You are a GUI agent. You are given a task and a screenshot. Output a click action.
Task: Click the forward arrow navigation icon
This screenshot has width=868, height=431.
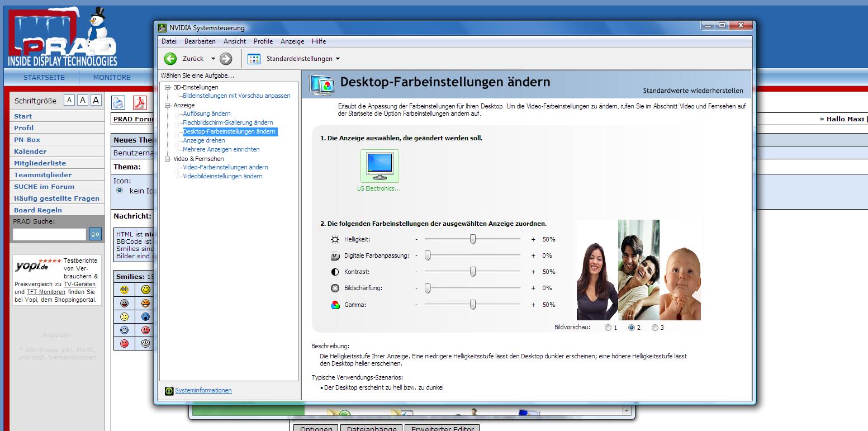[x=226, y=59]
